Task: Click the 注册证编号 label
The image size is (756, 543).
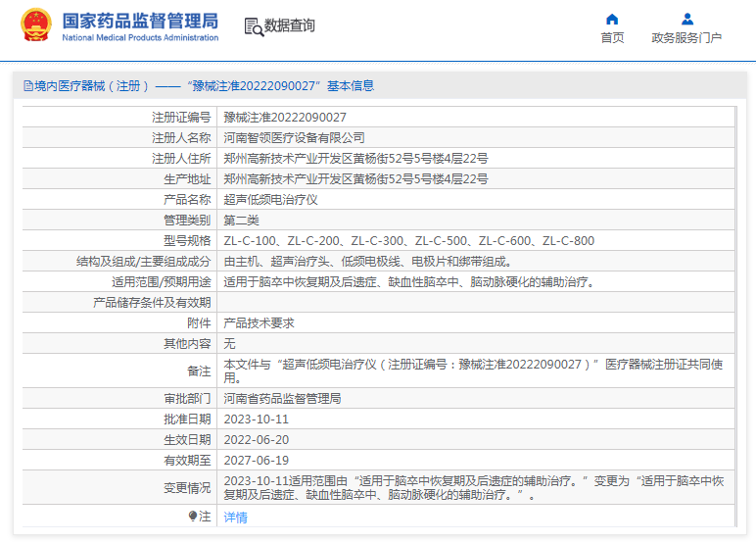Action: [181, 118]
